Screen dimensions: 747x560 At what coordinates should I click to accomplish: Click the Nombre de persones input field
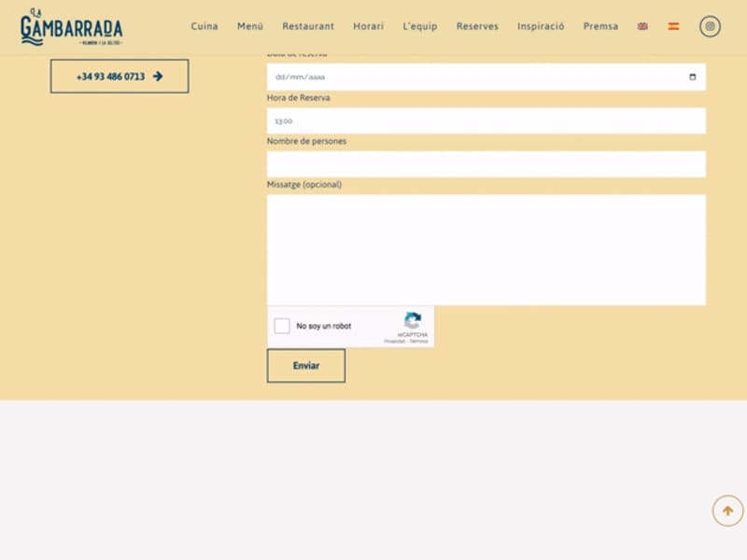click(x=486, y=163)
